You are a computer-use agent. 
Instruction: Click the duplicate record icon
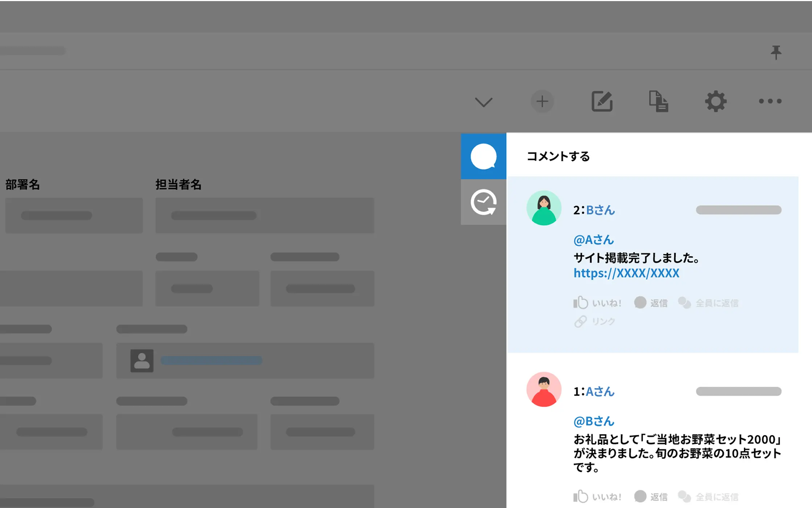pos(658,102)
